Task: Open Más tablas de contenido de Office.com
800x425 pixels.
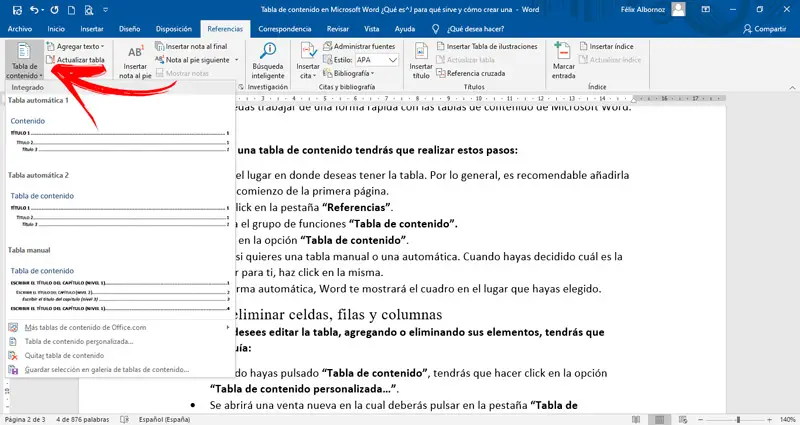Action: (120, 328)
